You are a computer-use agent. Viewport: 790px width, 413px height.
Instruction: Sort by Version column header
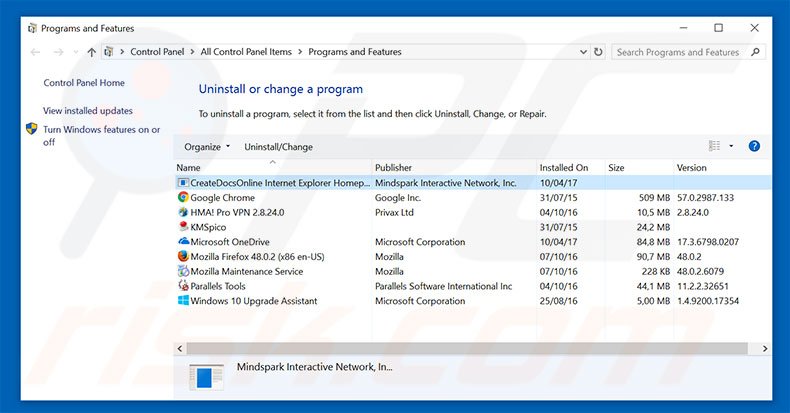(x=691, y=168)
